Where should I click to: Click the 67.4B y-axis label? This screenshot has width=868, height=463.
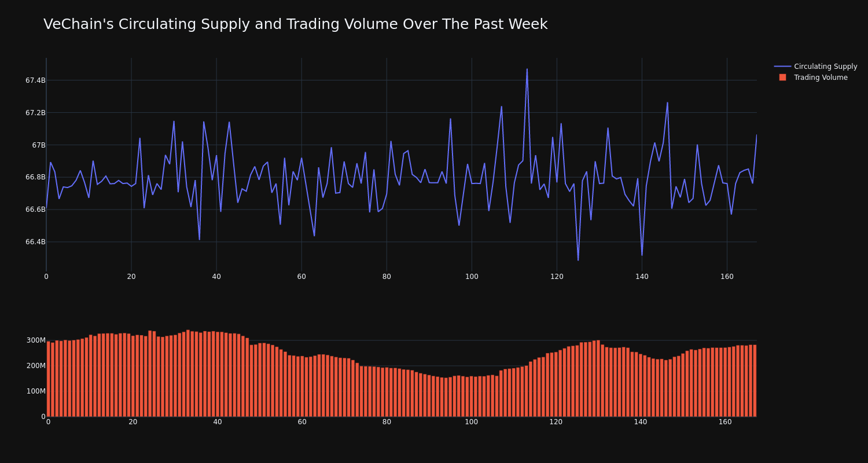pos(35,80)
